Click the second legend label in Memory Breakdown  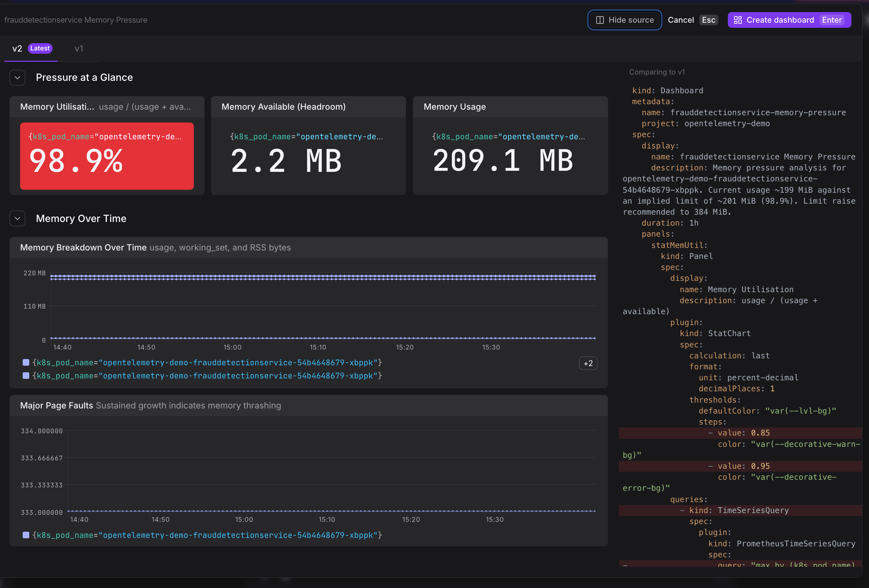[x=207, y=375]
